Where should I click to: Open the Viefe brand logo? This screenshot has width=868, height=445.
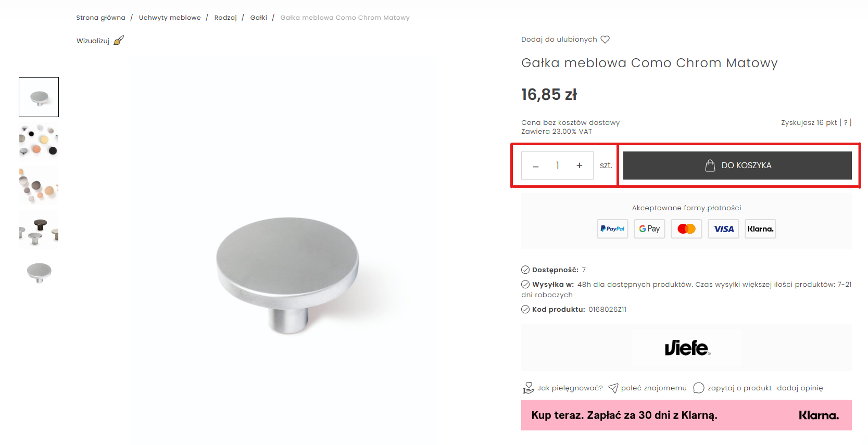coord(687,348)
